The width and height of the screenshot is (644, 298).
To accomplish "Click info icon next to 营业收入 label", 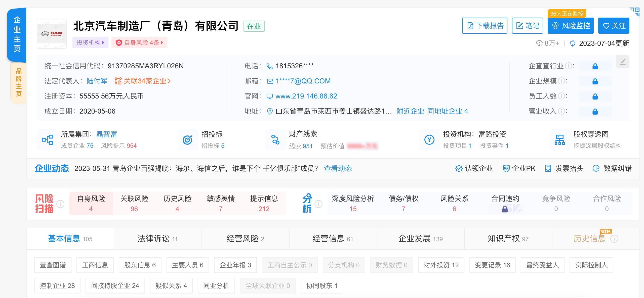I will [561, 111].
